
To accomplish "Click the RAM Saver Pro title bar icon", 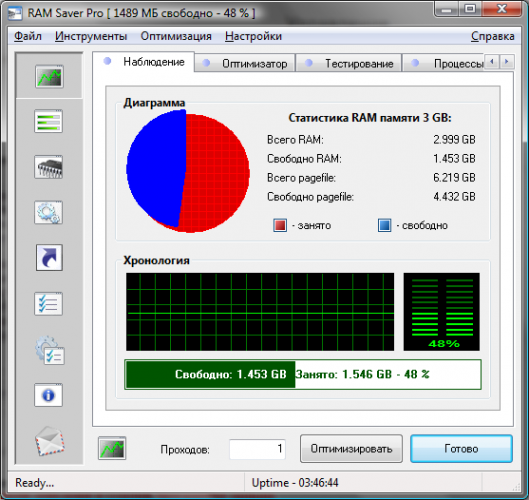I will click(x=15, y=13).
